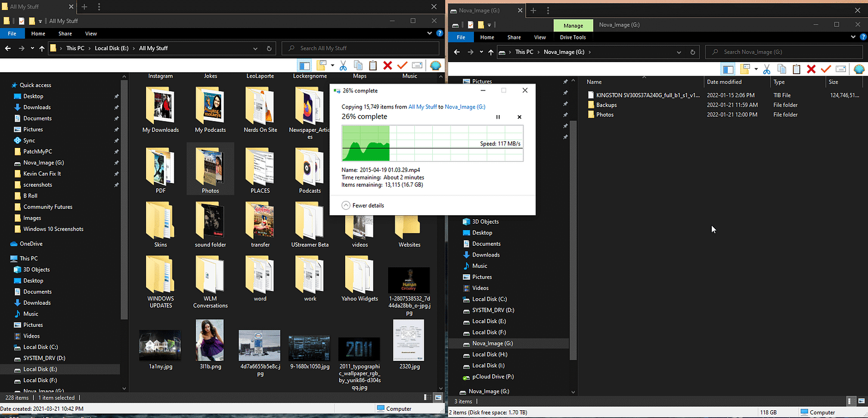The image size is (868, 418).
Task: Click Paste clipboard icon in All My Stuff toolbar
Action: (x=373, y=66)
